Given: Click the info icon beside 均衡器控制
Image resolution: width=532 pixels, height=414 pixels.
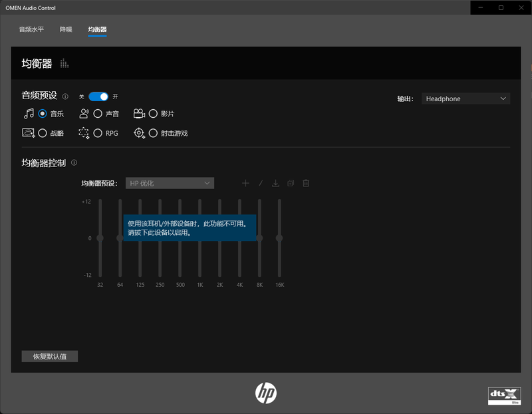Looking at the screenshot, I should 74,162.
